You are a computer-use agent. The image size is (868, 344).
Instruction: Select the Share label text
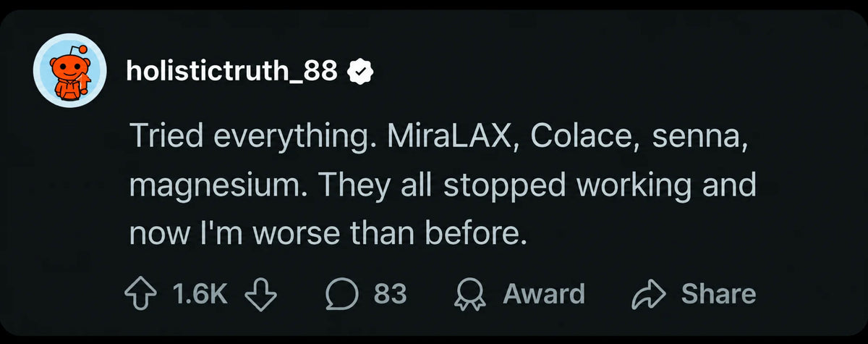click(718, 294)
